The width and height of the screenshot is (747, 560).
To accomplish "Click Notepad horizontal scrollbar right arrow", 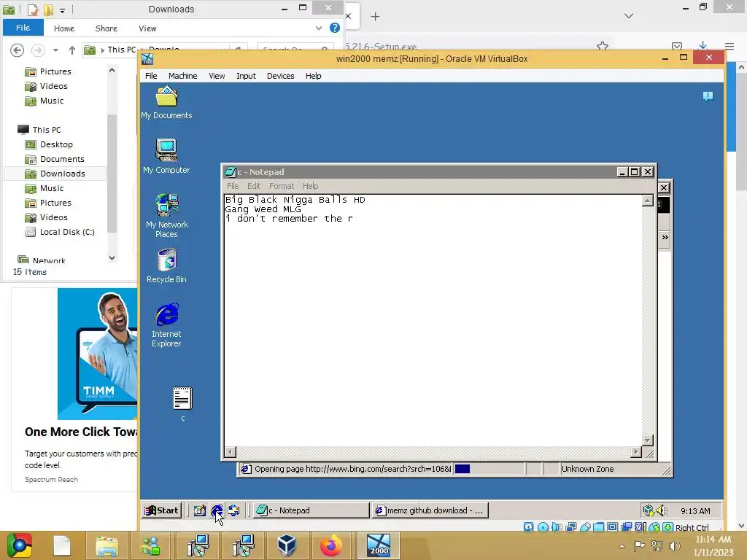I will click(x=636, y=451).
